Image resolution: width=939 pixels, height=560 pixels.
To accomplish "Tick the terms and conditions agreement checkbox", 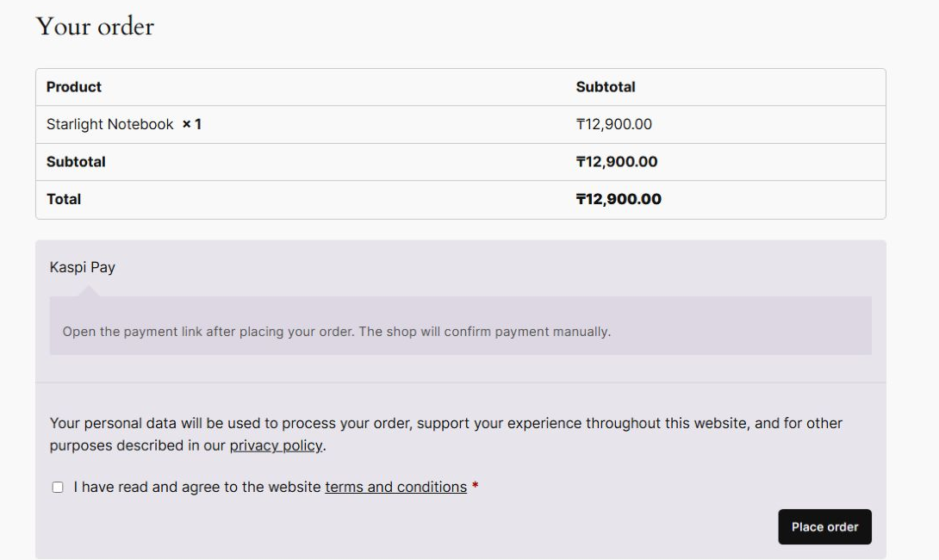I will 58,487.
